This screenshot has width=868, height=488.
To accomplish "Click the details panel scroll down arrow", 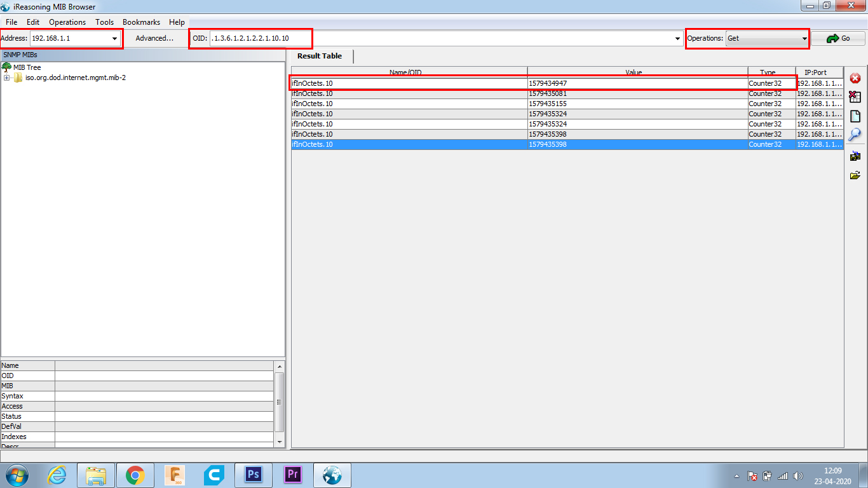I will [x=280, y=442].
